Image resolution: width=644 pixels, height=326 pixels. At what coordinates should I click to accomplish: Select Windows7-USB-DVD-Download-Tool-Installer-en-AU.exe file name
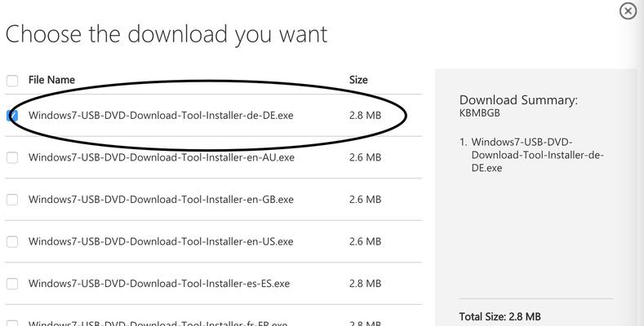tap(162, 157)
